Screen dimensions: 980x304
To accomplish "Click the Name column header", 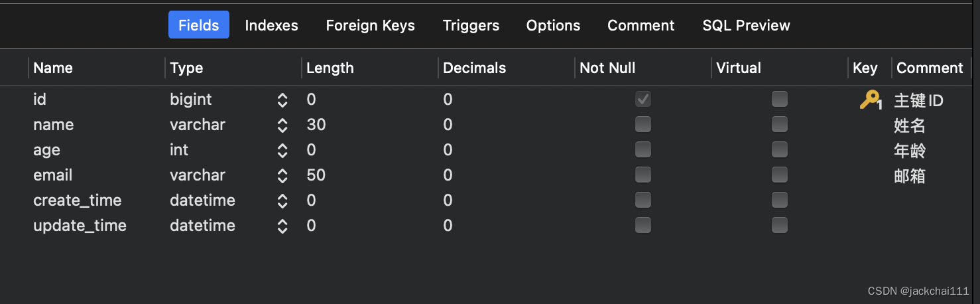I will click(x=53, y=68).
